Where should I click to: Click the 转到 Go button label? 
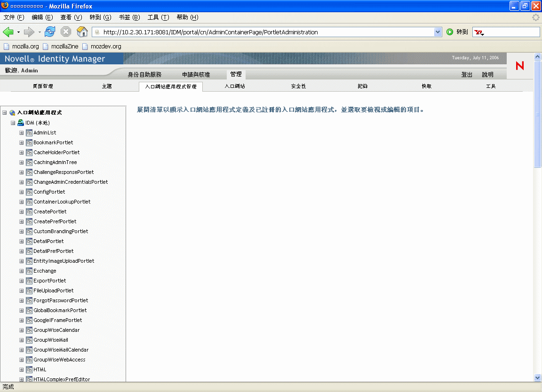[x=462, y=32]
